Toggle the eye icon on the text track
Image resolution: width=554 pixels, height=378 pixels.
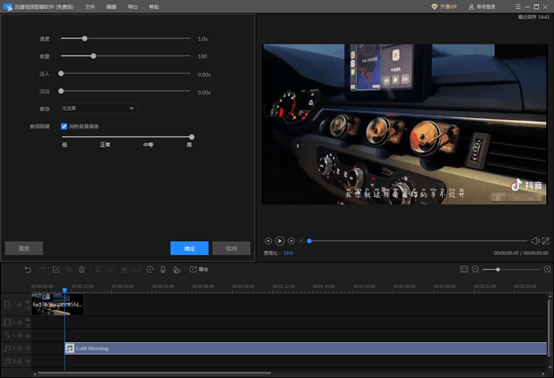point(27,336)
